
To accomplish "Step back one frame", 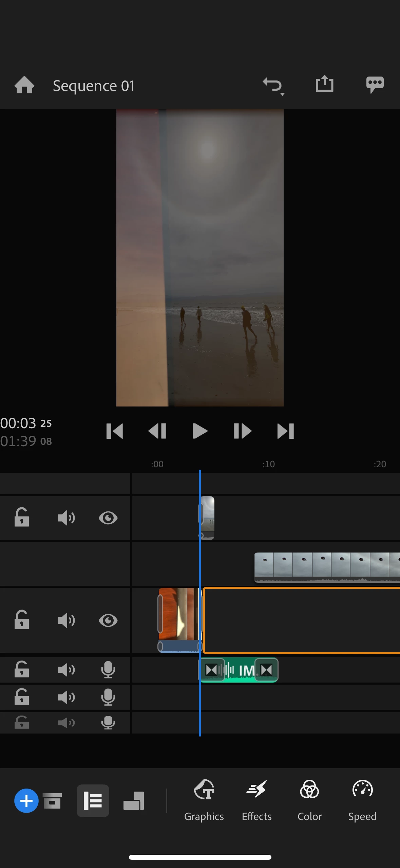I will click(x=157, y=431).
